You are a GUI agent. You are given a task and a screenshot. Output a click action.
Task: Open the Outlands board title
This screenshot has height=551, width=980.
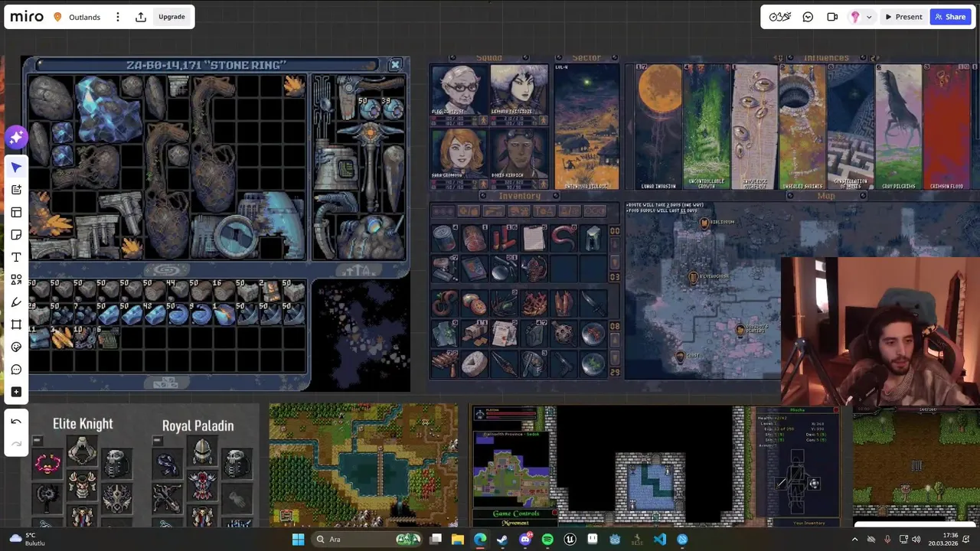tap(84, 17)
